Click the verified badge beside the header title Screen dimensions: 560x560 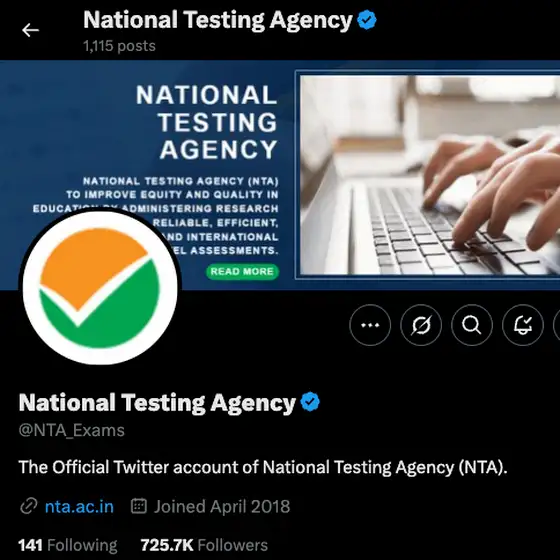[x=367, y=20]
